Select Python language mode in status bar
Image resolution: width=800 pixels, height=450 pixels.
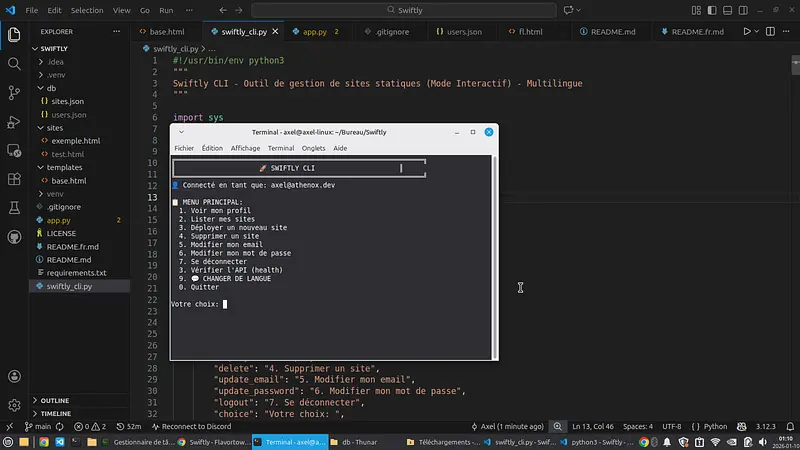714,426
